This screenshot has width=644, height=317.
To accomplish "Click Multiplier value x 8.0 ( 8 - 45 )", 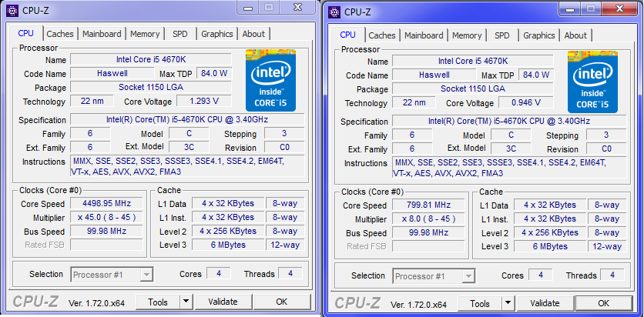I will 429,219.
